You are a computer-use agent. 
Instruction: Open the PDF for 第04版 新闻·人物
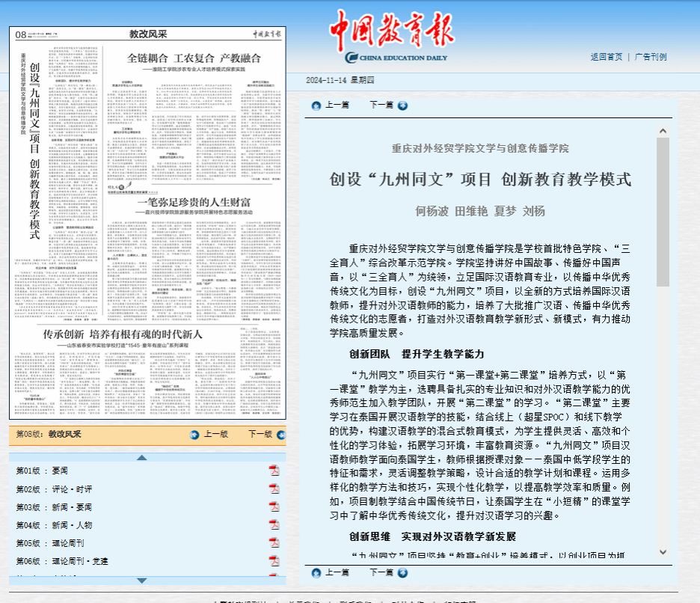tap(274, 525)
